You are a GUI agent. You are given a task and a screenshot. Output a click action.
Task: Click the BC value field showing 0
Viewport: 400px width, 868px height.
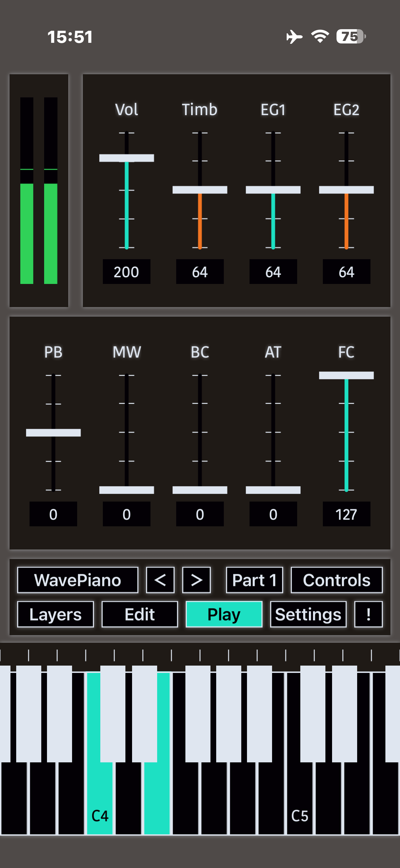point(200,514)
